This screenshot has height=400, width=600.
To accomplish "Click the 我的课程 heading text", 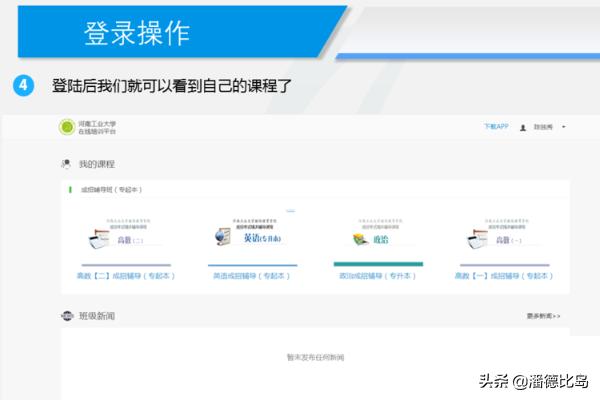I will tap(97, 164).
